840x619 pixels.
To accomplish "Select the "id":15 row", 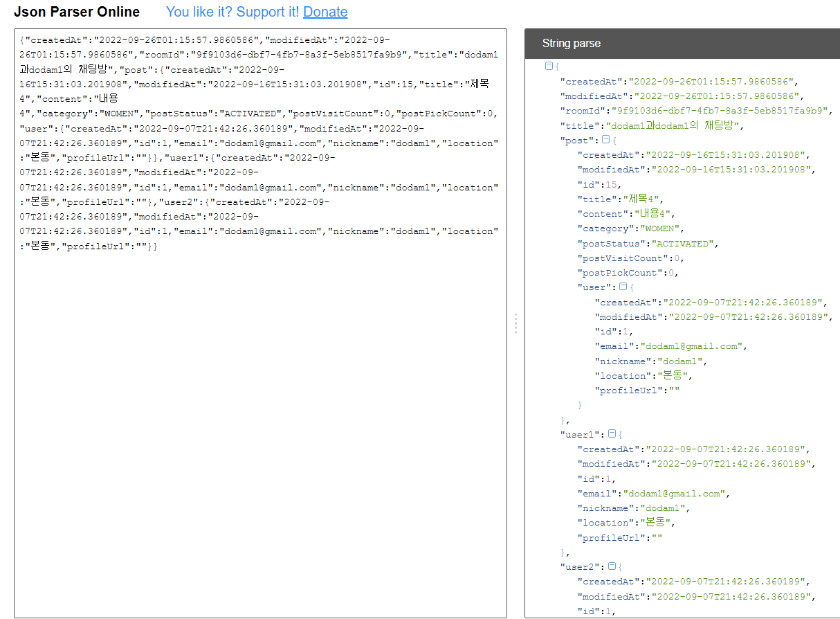I will tap(600, 184).
